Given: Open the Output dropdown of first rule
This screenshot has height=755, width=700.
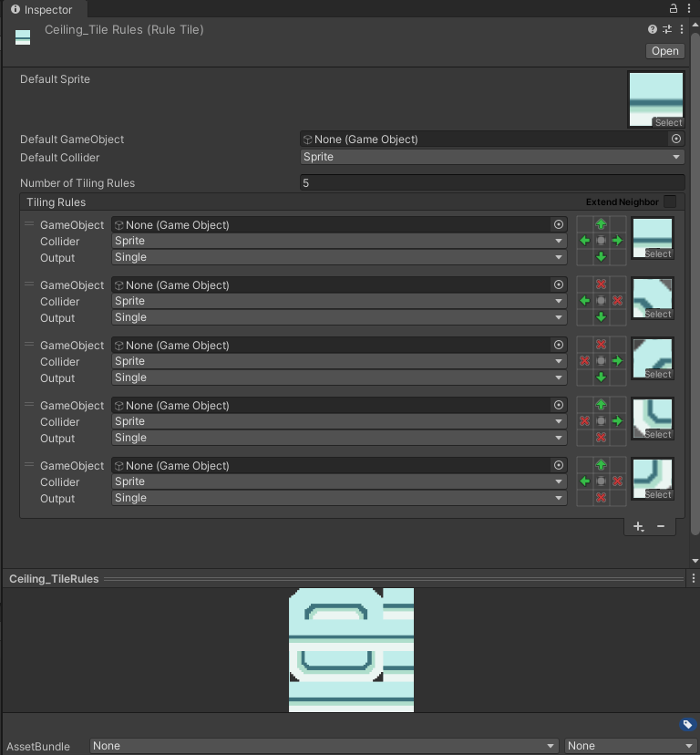Looking at the screenshot, I should click(339, 258).
